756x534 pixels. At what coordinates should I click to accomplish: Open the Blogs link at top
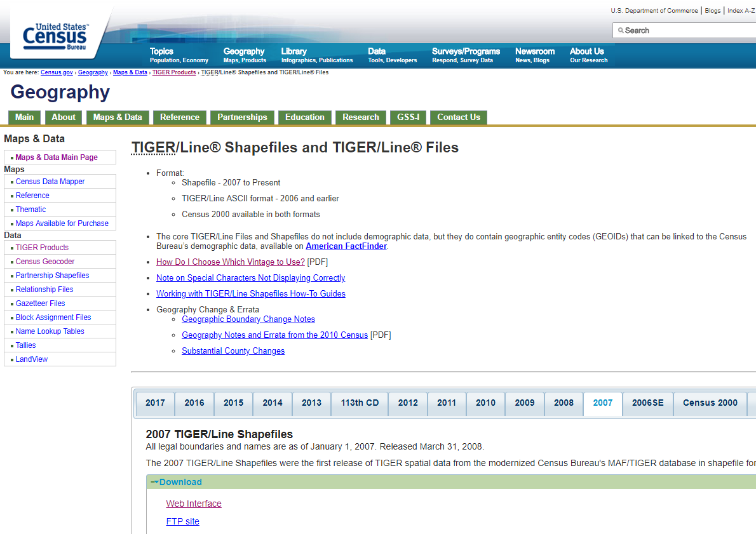[x=713, y=11]
